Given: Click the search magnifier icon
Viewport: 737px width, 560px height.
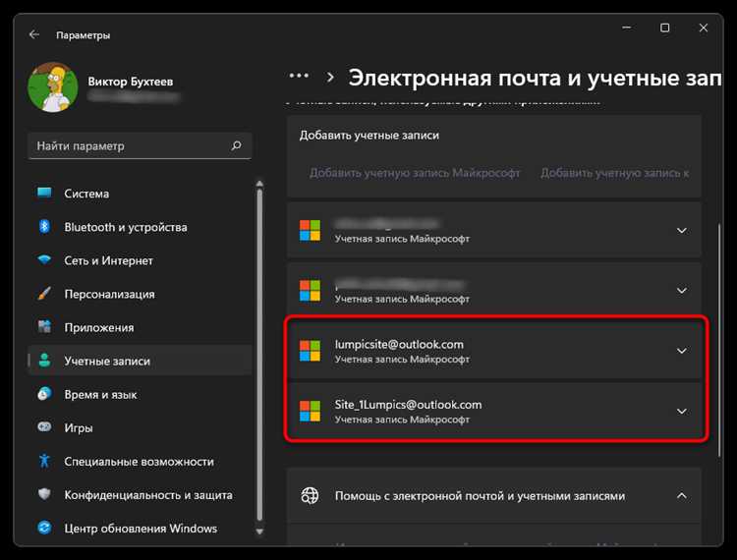Looking at the screenshot, I should pyautogui.click(x=236, y=145).
